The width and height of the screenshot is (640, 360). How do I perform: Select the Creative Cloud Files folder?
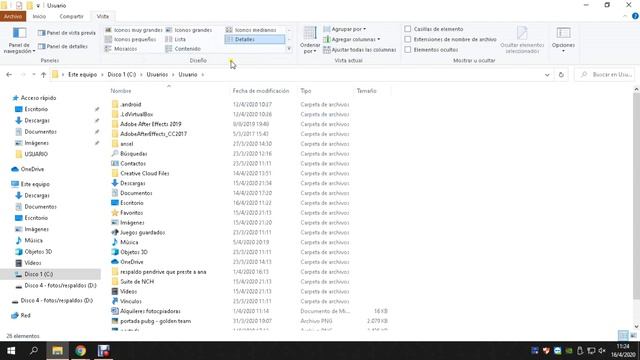click(144, 173)
